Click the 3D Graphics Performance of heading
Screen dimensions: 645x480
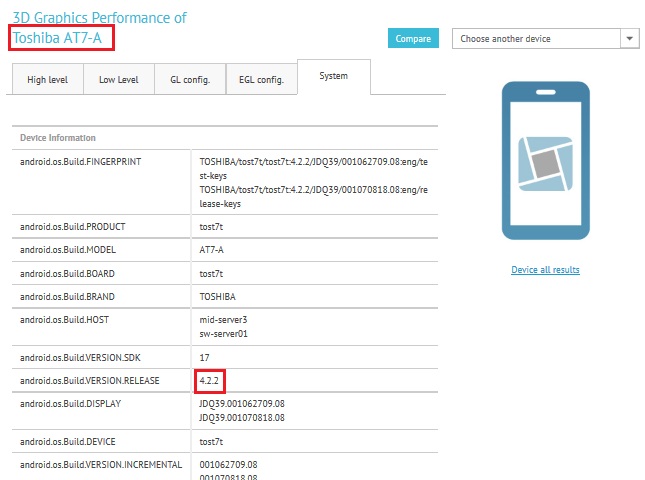click(x=100, y=18)
